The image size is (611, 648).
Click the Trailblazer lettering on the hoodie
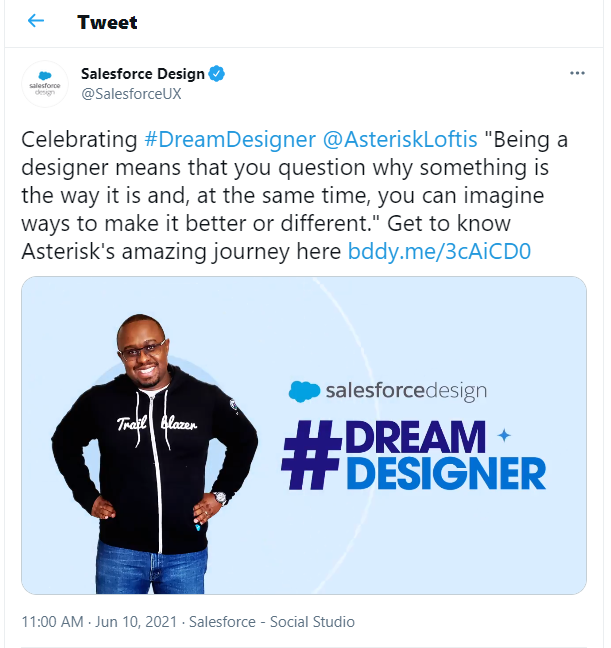pyautogui.click(x=157, y=424)
